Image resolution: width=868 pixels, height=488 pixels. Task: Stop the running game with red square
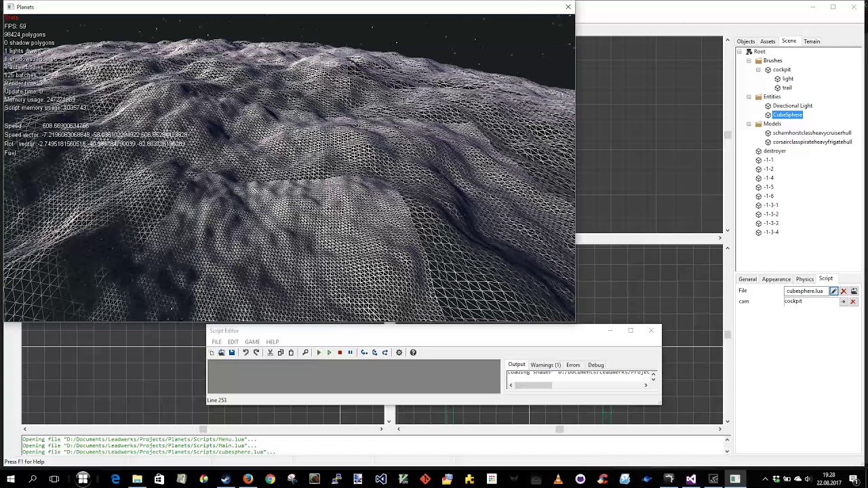(x=340, y=352)
